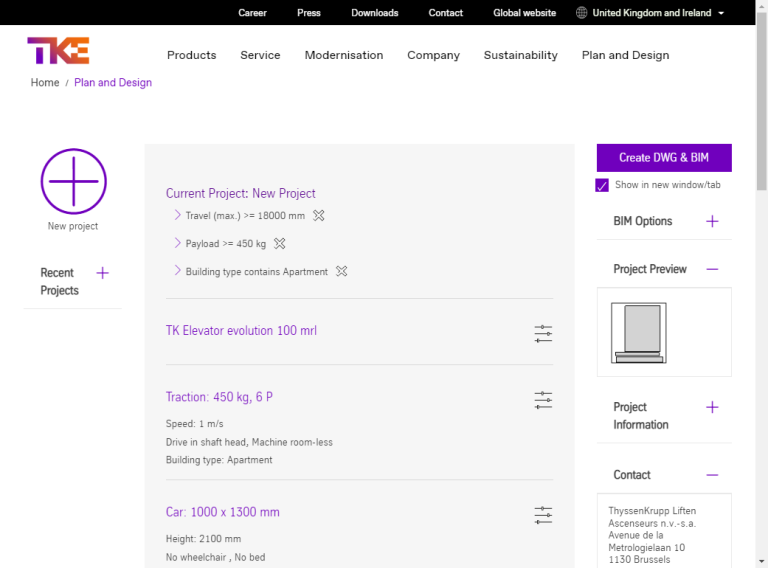
Task: Remove the Travel (max.) filter
Action: tap(319, 215)
